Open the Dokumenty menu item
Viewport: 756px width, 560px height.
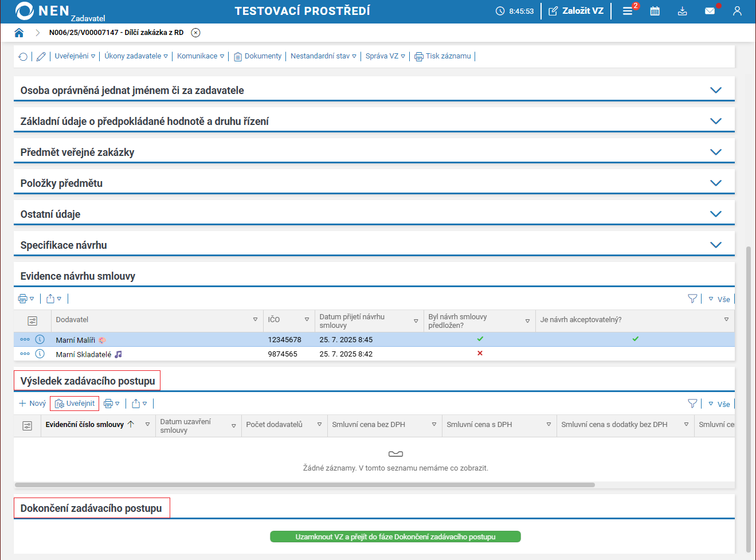258,56
